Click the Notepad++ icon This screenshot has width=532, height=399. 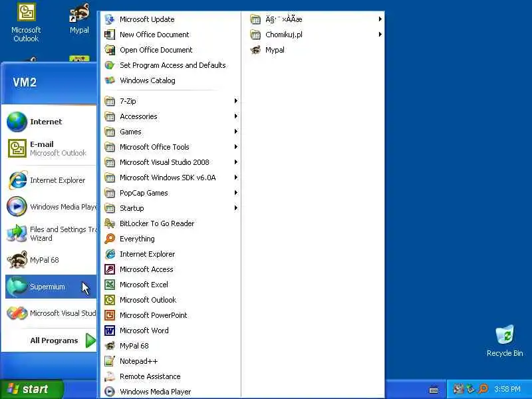(x=110, y=361)
